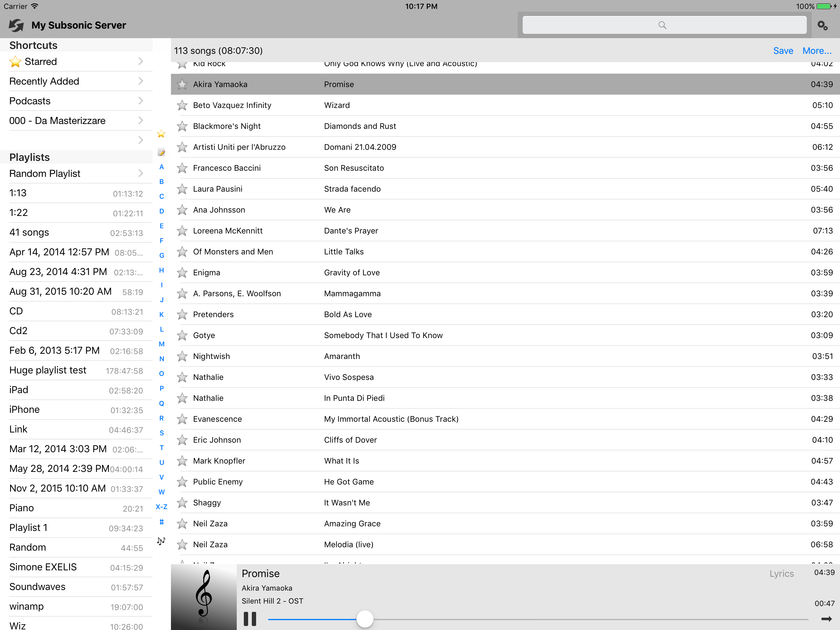Open the Simone EXELIS playlist

tap(76, 567)
